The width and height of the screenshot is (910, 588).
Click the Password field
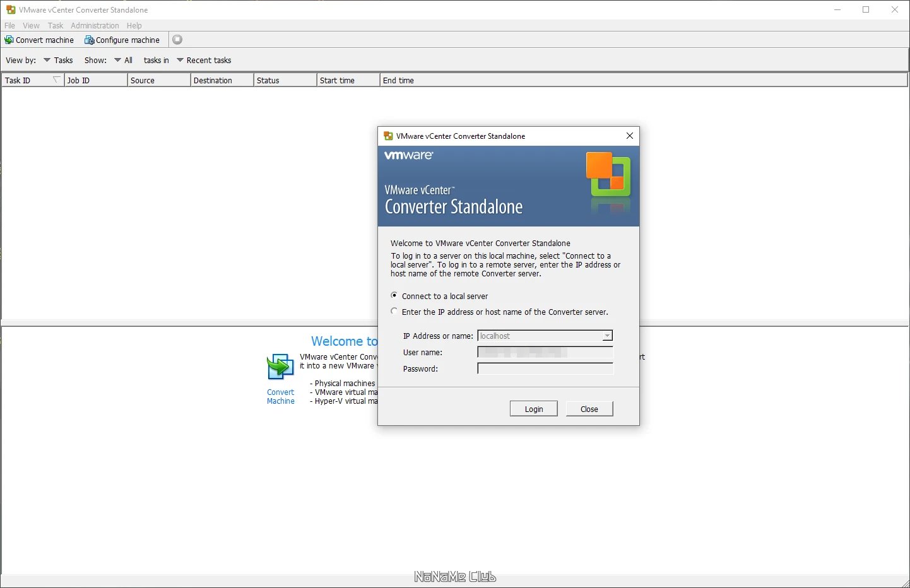point(545,368)
